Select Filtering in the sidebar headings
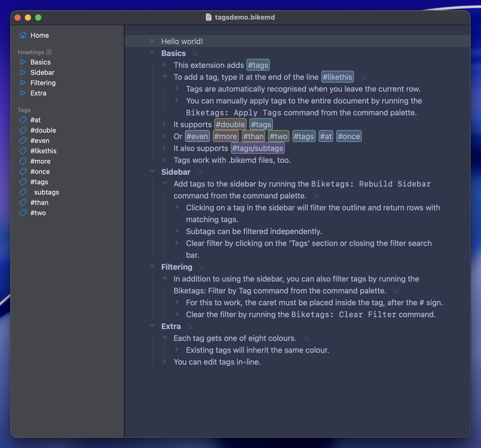This screenshot has width=481, height=448. point(43,83)
